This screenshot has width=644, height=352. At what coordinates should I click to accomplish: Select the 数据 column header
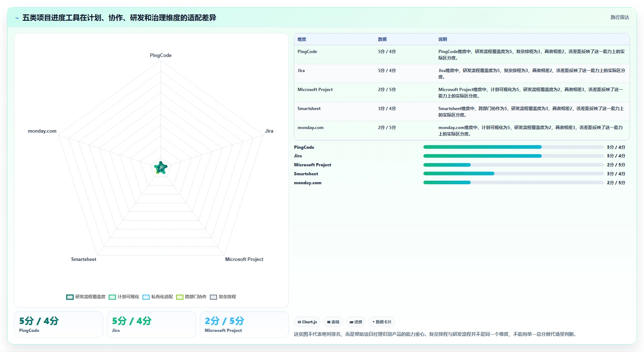coord(382,39)
